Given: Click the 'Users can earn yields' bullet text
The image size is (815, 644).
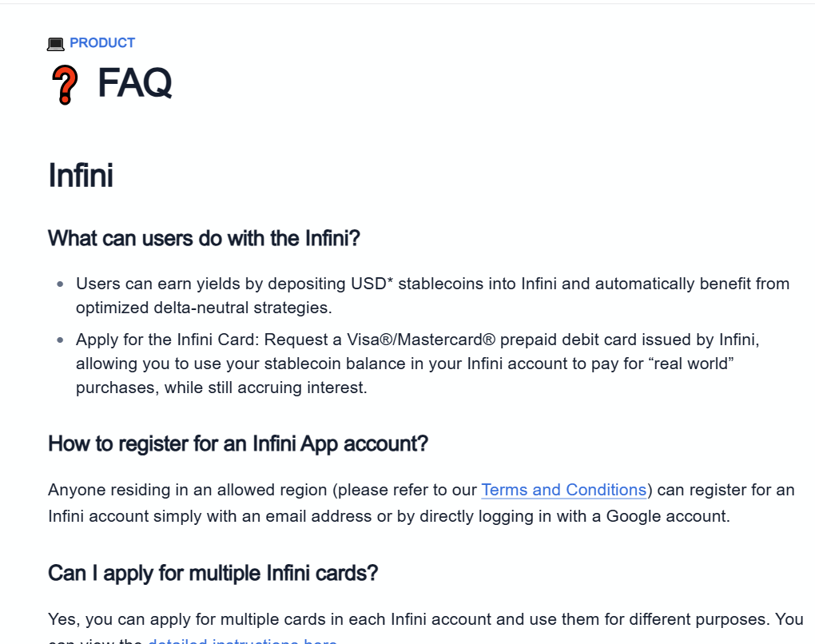Looking at the screenshot, I should coord(432,296).
